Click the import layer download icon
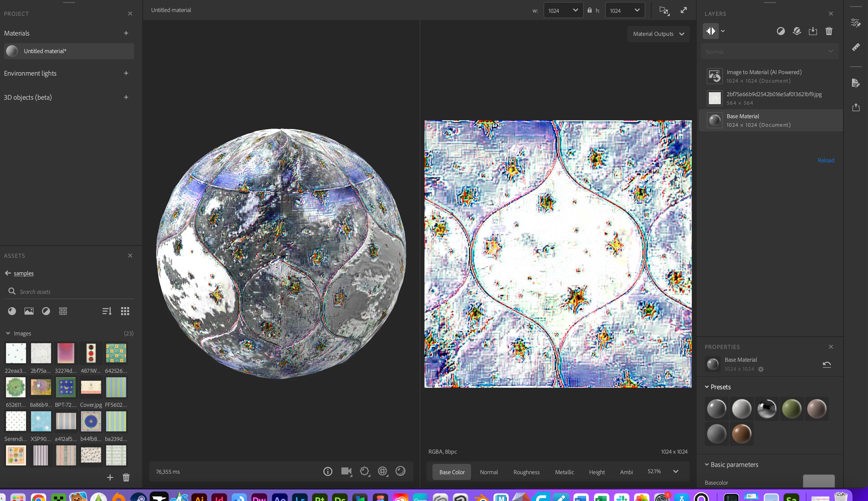 [x=813, y=31]
